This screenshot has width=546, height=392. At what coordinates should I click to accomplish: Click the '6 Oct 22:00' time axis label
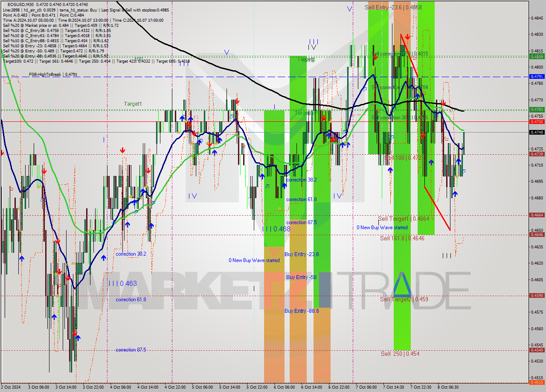coord(338,387)
